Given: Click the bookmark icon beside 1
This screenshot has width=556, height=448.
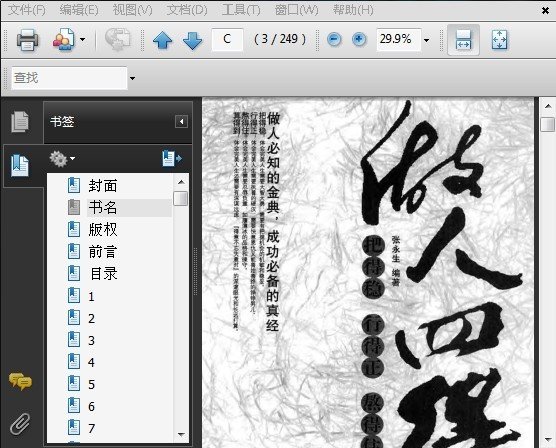Looking at the screenshot, I should [x=74, y=295].
